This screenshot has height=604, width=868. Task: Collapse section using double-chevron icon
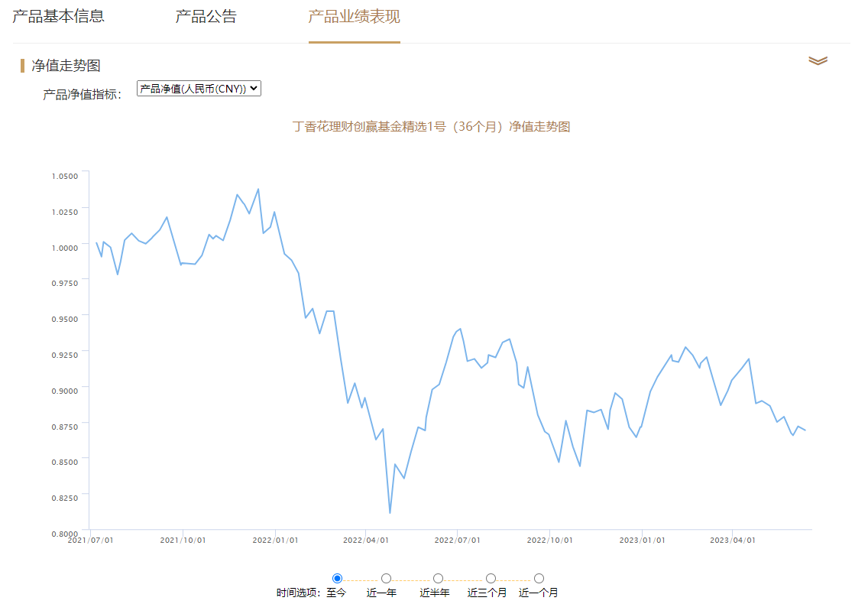818,60
